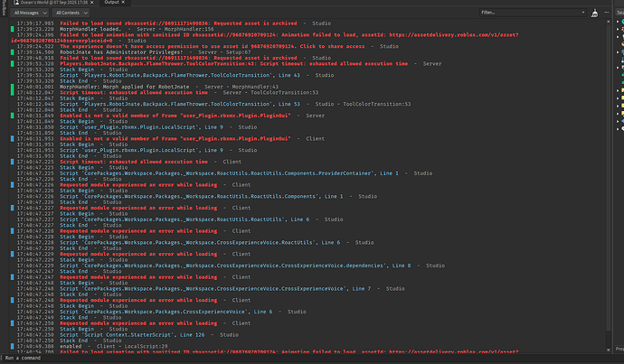Select 'Morph applied for RobotJnate' message
Screen dimensions: 624x364
coord(125,87)
